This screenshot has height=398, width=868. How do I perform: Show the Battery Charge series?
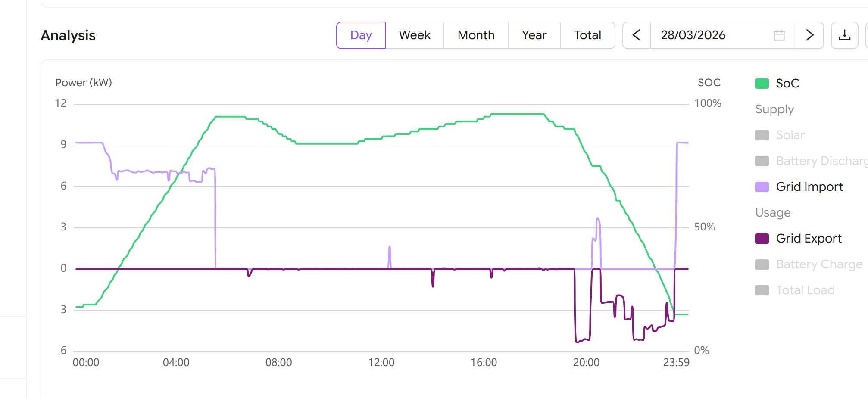coord(819,264)
